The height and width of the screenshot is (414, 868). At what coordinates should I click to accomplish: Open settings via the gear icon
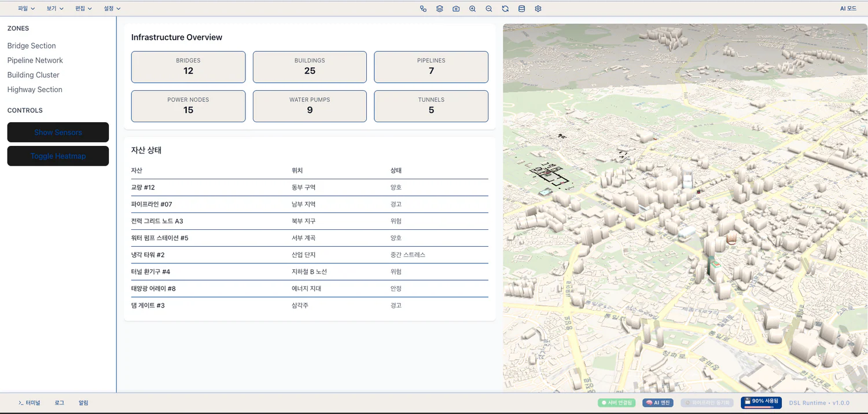coord(538,9)
